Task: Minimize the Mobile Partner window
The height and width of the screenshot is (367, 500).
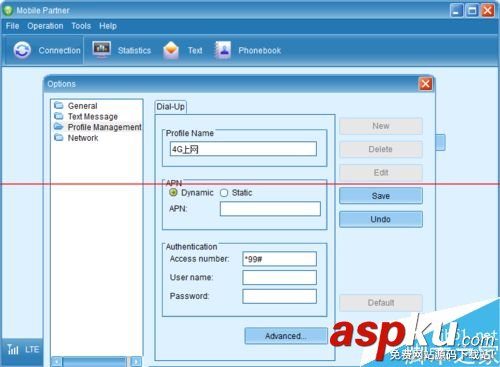Action: click(456, 10)
